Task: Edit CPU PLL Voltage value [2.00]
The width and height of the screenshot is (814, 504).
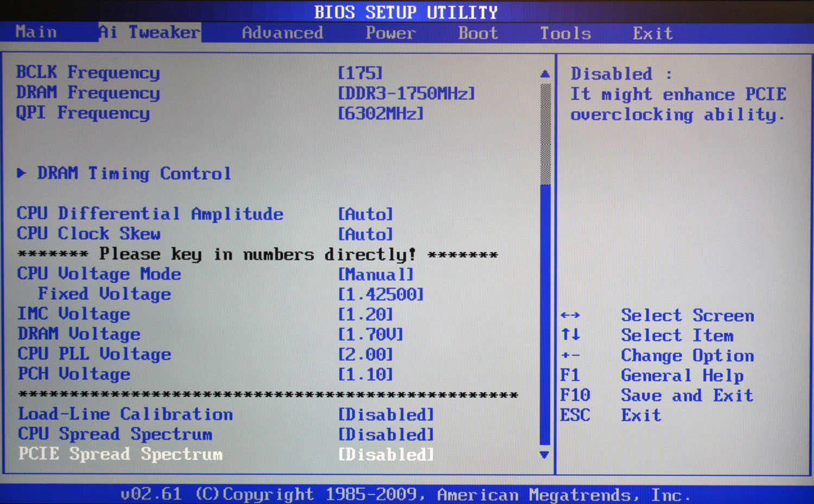Action: [365, 355]
